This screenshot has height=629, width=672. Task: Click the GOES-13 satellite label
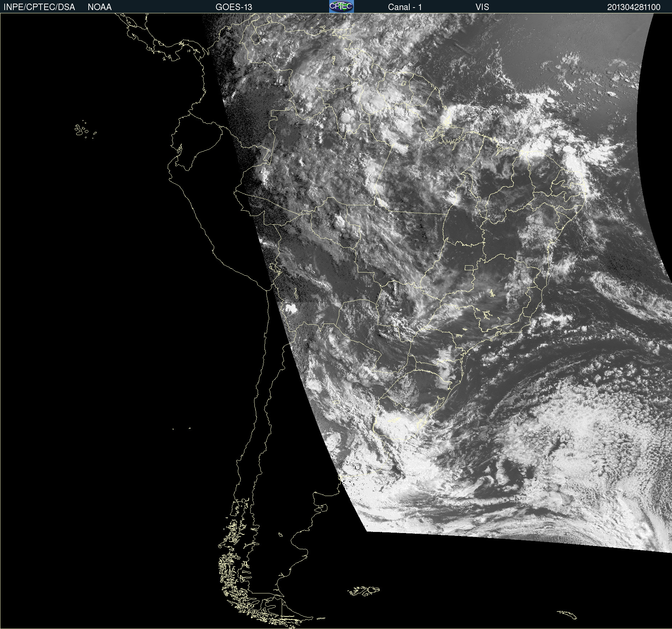(x=234, y=7)
